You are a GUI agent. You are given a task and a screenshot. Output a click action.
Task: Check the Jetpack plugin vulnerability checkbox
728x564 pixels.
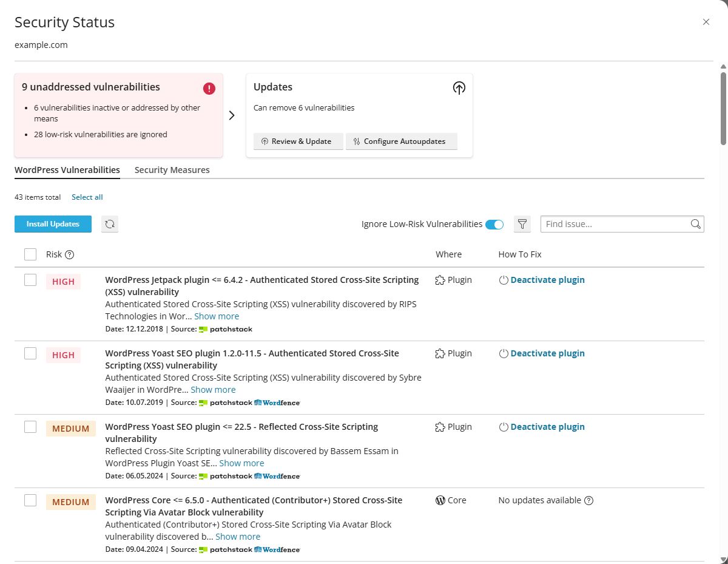pos(30,280)
